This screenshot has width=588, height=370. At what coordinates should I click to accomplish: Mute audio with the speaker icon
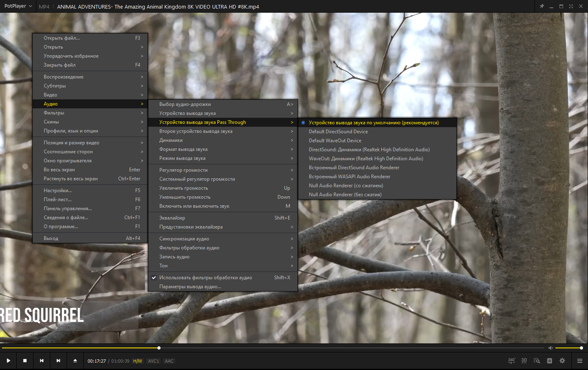coord(550,348)
